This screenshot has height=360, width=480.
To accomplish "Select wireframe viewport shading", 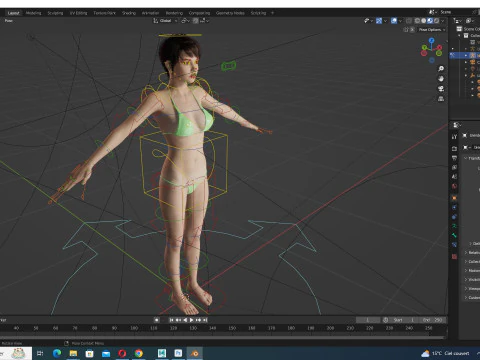I will pos(417,21).
